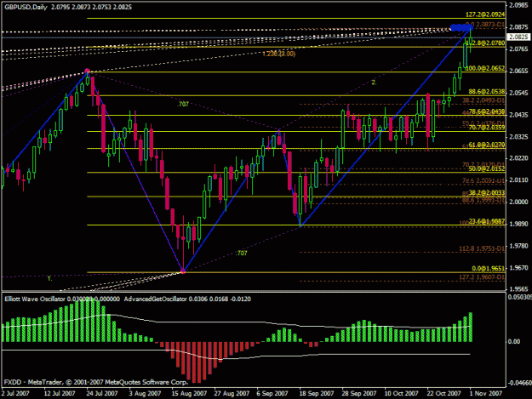
Task: Click the 6 Sep 2007 date label
Action: (x=272, y=394)
